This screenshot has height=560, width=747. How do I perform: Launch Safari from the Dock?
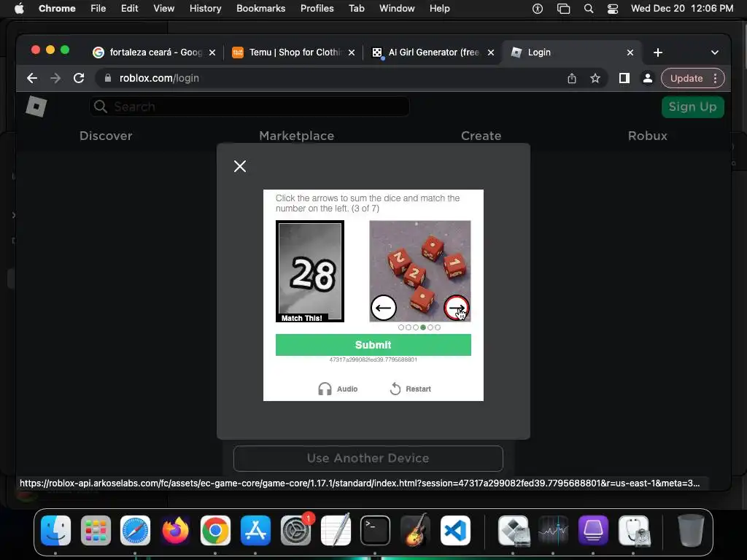coord(135,531)
